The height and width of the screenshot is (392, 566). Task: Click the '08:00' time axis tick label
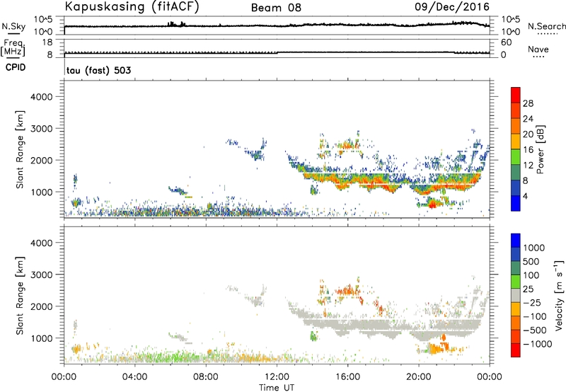(206, 377)
